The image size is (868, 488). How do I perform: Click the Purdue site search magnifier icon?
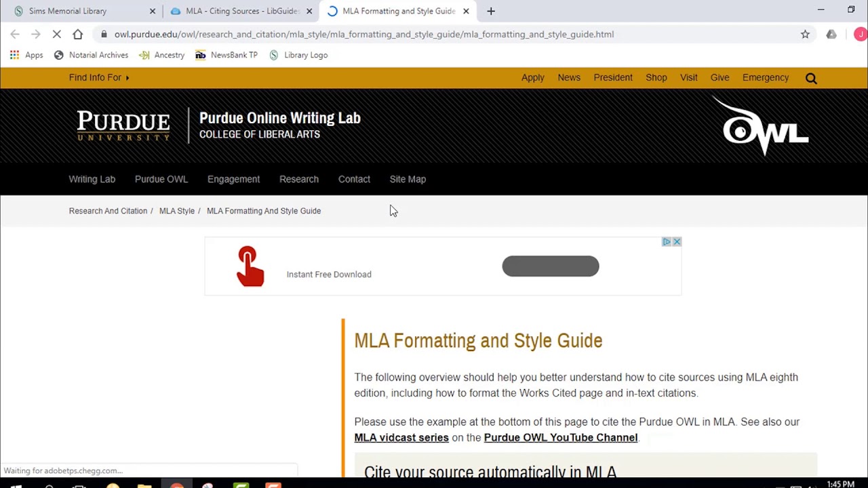pos(811,78)
